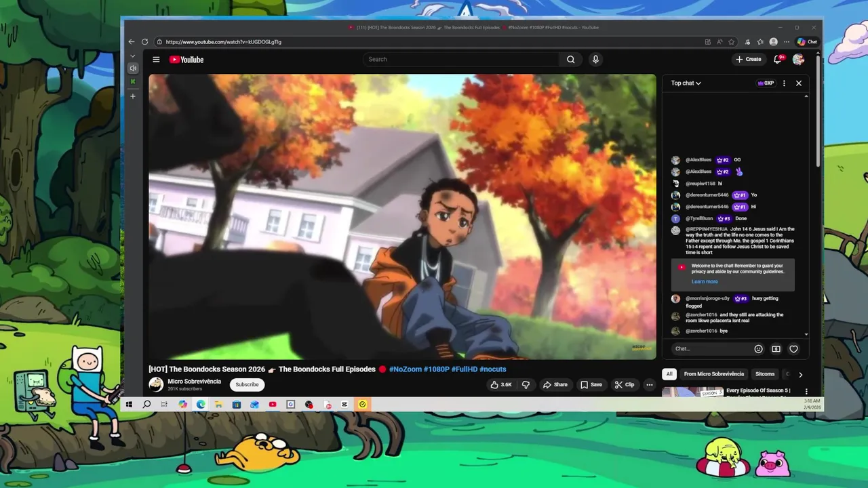The height and width of the screenshot is (488, 868).
Task: Open more video actions ellipsis
Action: (649, 384)
